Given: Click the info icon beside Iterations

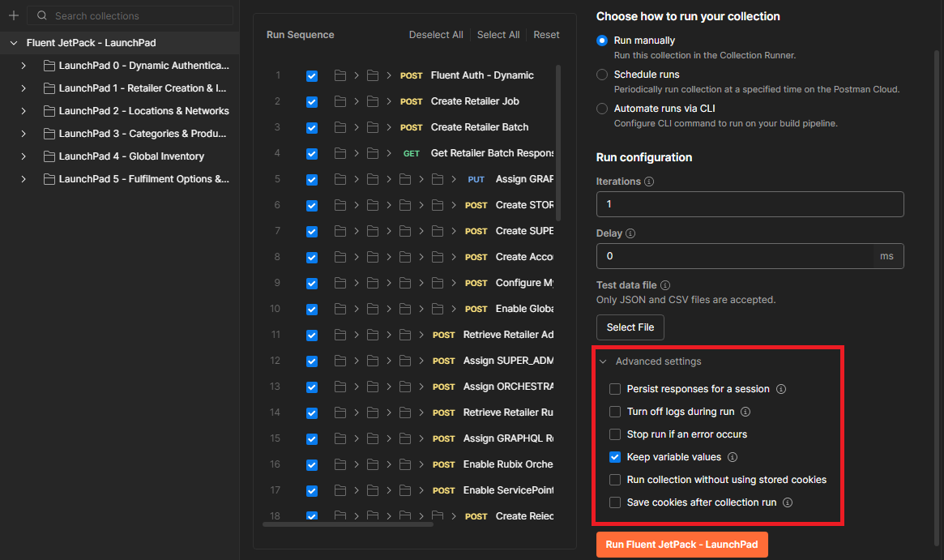Looking at the screenshot, I should (649, 182).
